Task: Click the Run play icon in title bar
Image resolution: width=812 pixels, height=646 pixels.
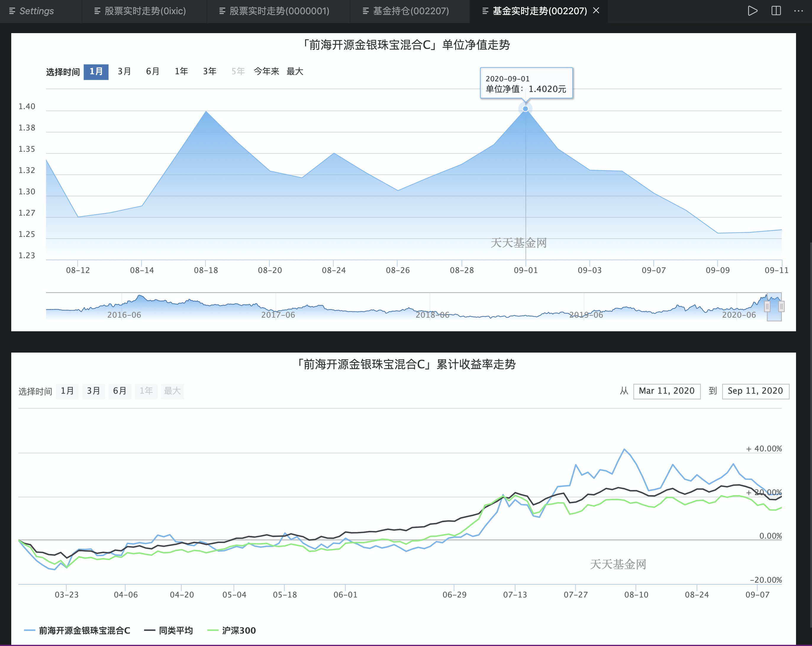Action: coord(752,11)
